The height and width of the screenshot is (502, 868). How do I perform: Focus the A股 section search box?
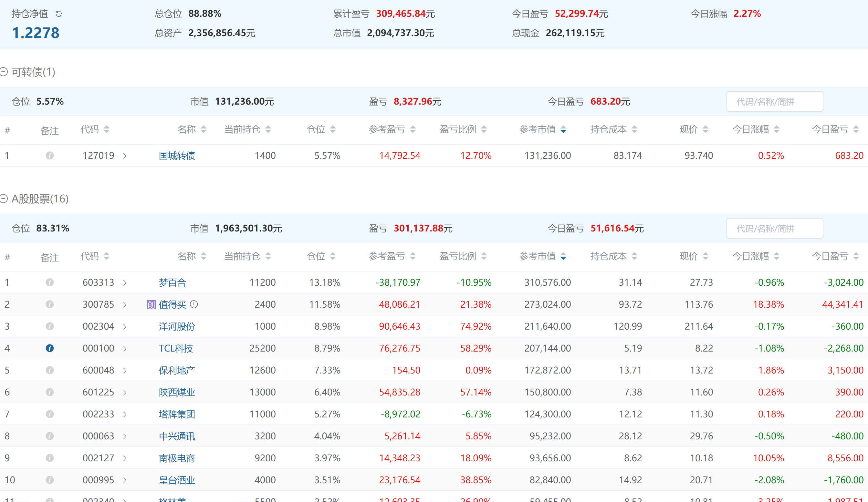774,228
